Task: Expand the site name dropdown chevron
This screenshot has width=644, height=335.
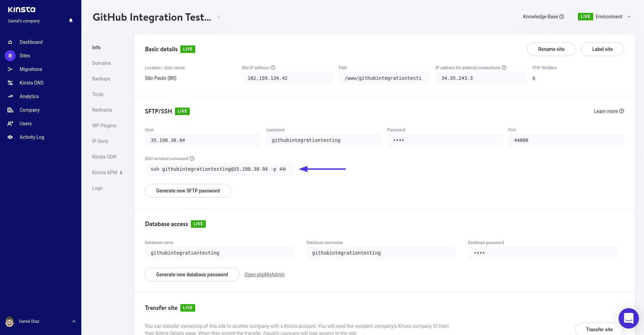Action: pyautogui.click(x=219, y=17)
